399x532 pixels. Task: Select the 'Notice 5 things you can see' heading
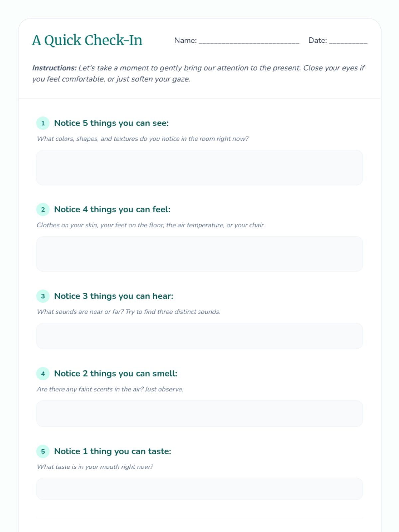pos(111,123)
